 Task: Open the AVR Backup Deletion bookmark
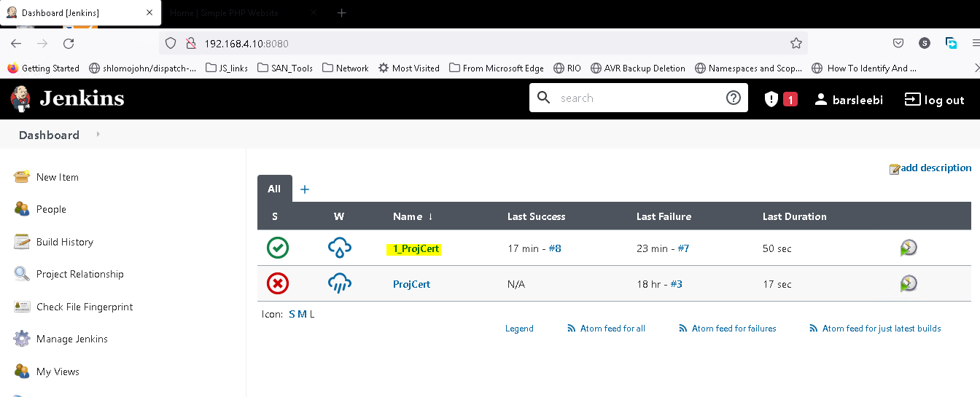tap(637, 68)
